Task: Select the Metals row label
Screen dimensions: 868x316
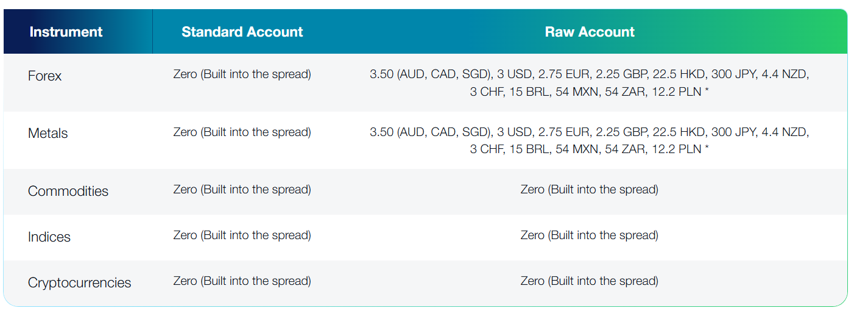Action: point(48,133)
